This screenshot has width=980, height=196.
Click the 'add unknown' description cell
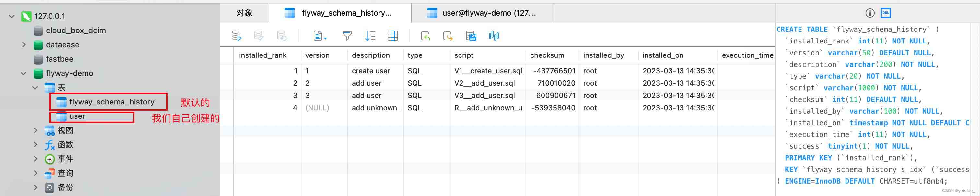(x=376, y=108)
